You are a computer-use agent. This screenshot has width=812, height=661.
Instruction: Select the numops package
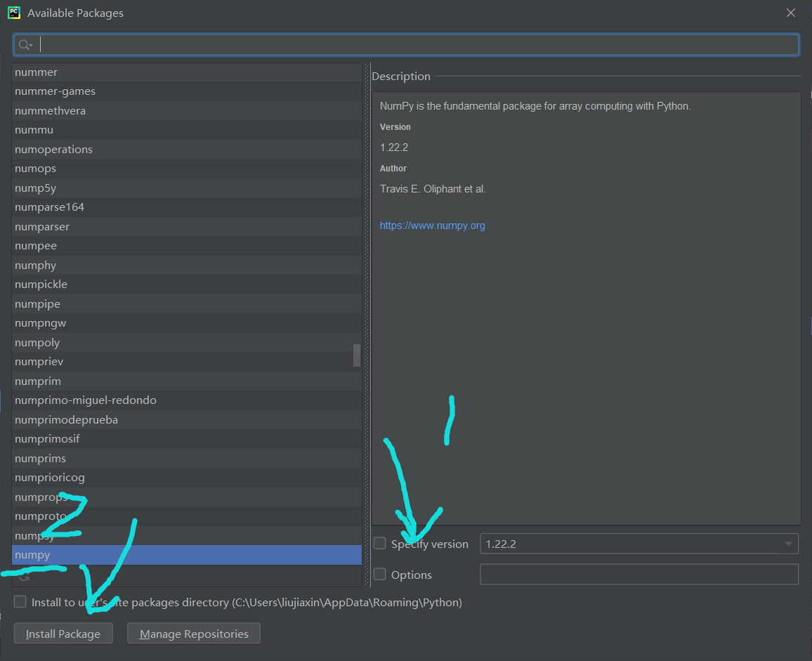tap(186, 169)
